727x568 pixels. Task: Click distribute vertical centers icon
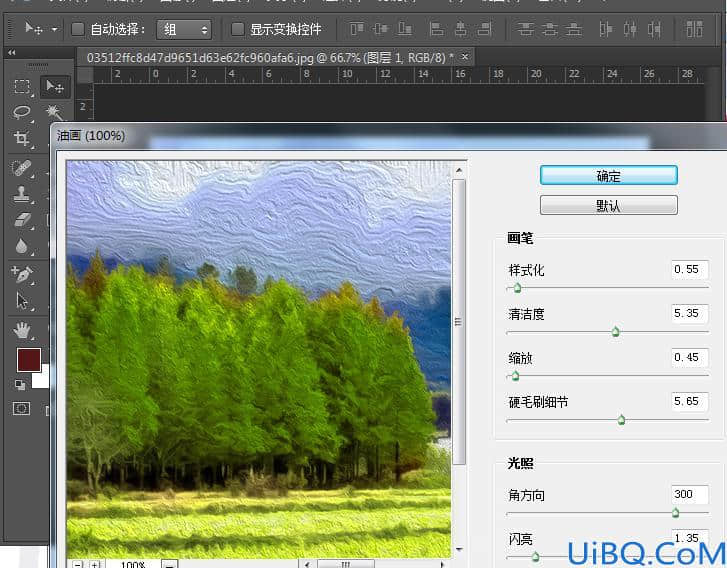pyautogui.click(x=549, y=29)
